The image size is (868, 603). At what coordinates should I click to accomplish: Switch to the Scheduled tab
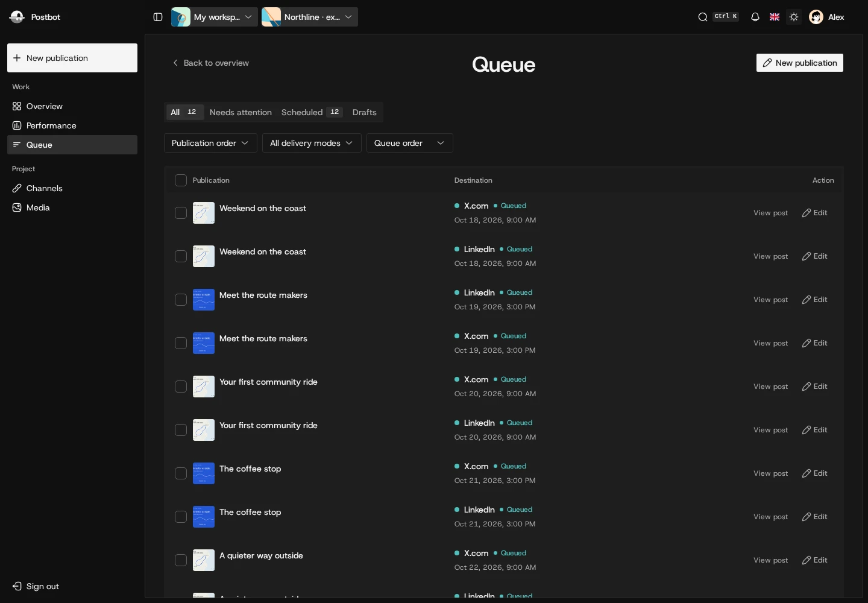[312, 112]
